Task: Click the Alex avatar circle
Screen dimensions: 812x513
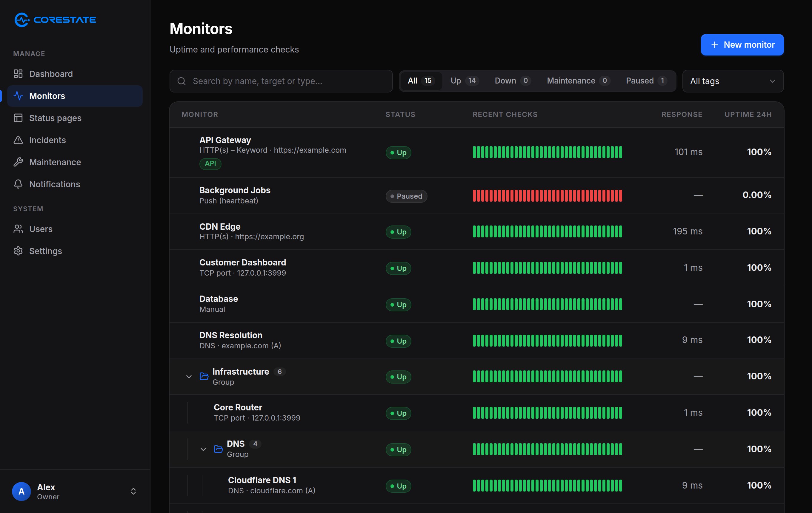Action: point(21,492)
